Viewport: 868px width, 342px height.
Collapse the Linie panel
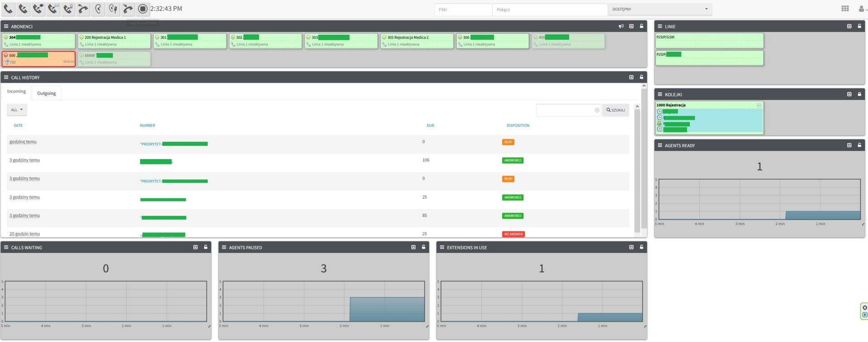tap(849, 26)
